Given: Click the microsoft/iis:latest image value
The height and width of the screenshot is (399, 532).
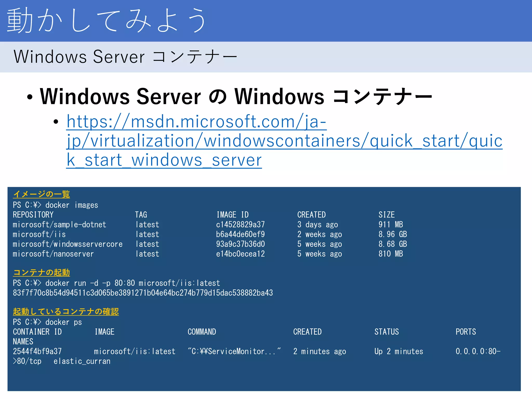Looking at the screenshot, I should (x=135, y=351).
